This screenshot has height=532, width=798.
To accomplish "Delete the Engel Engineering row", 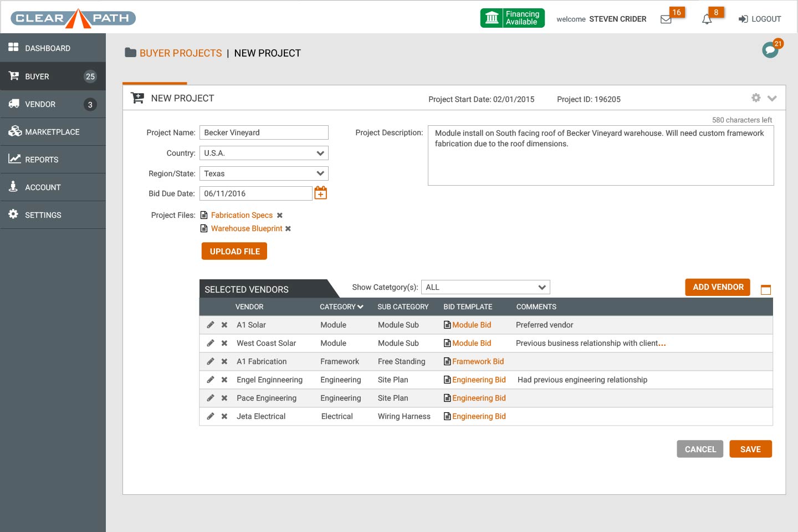I will click(224, 380).
